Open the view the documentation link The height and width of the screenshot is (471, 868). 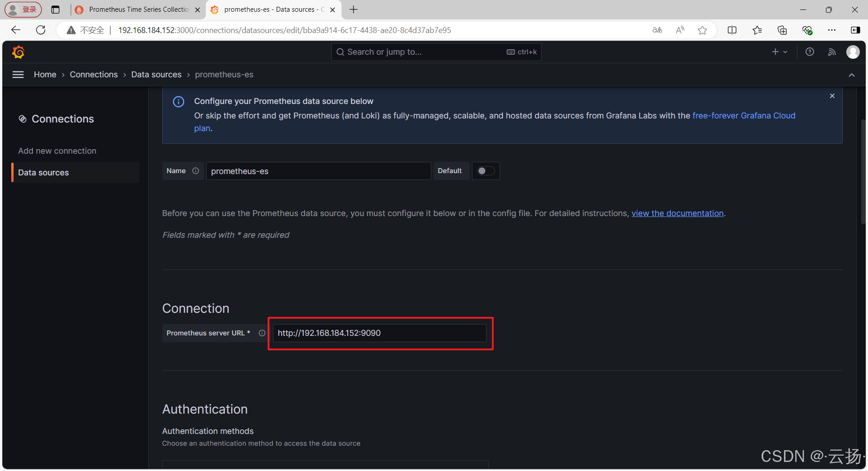(x=677, y=213)
